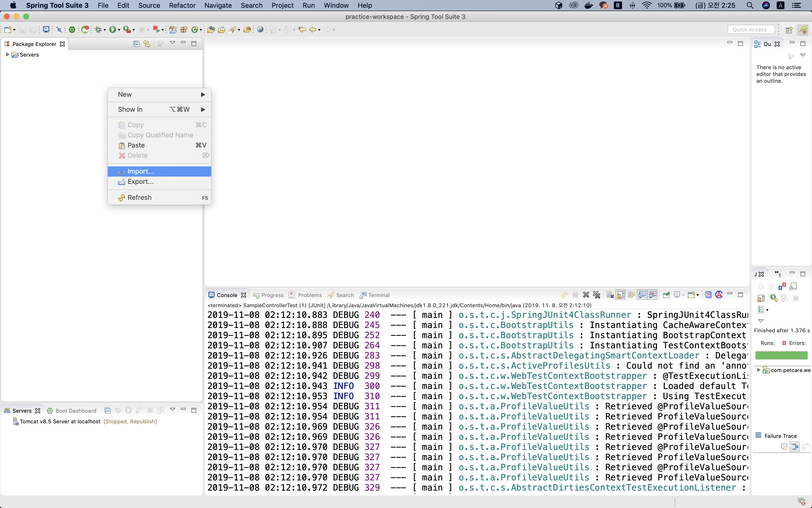Select Import... from the context menu
This screenshot has width=812, height=508.
[x=159, y=171]
